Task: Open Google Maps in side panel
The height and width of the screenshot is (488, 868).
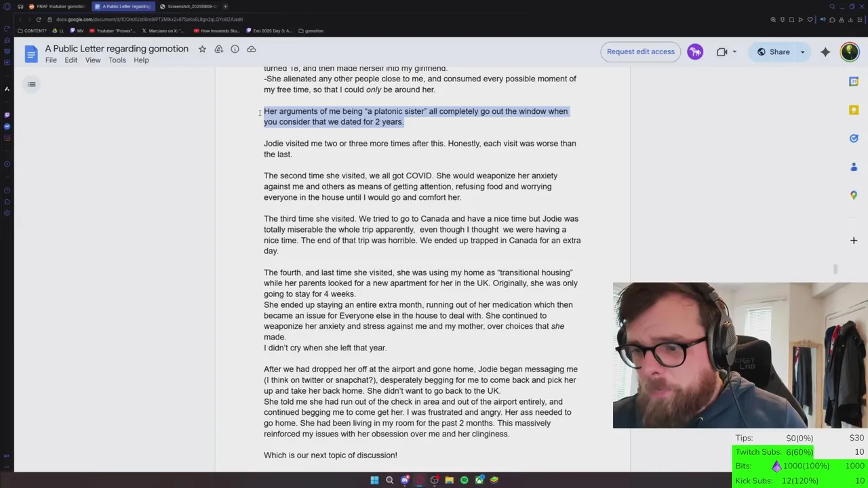Action: 854,195
